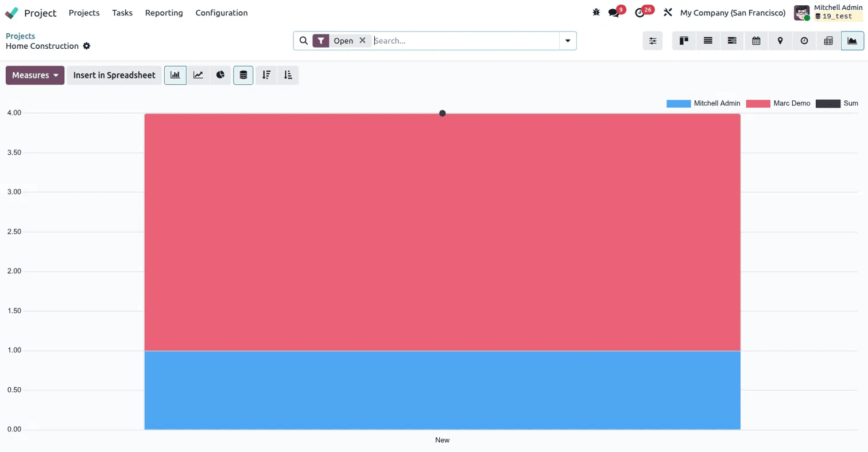This screenshot has height=452, width=868.
Task: Switch to Pivot view
Action: tap(828, 41)
